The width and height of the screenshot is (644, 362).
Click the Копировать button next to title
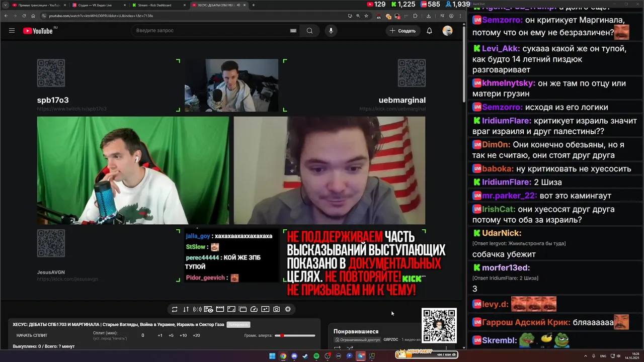238,325
